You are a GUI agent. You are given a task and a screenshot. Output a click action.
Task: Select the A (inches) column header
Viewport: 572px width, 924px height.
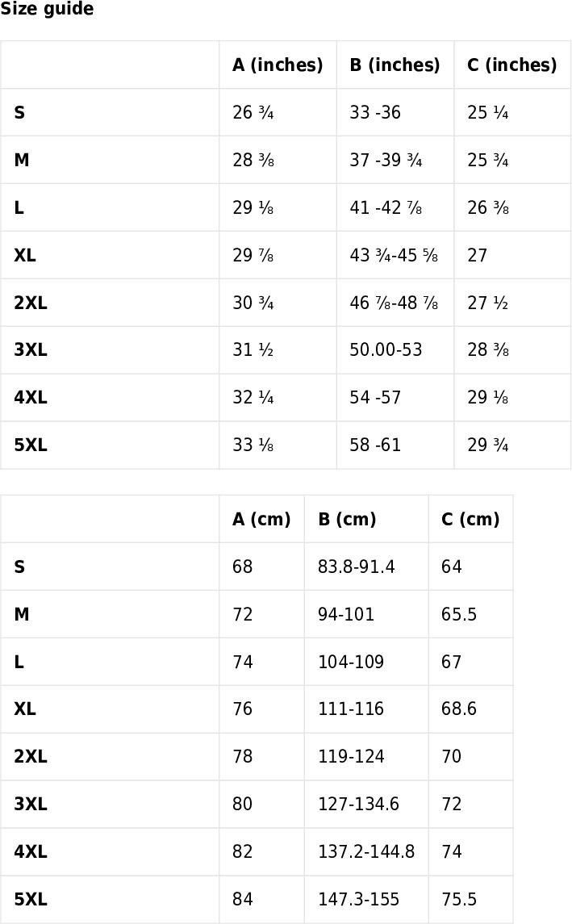pos(278,65)
